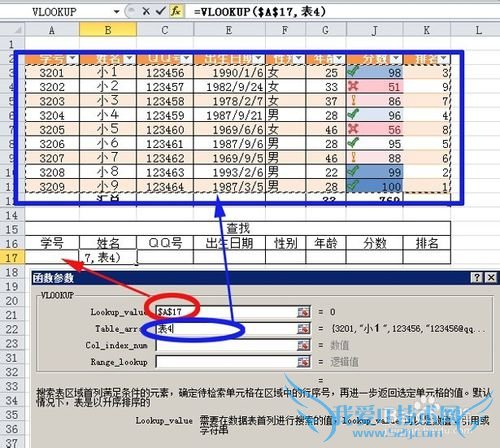Click cell B17 containing formula
This screenshot has height=448, width=500.
tap(108, 258)
